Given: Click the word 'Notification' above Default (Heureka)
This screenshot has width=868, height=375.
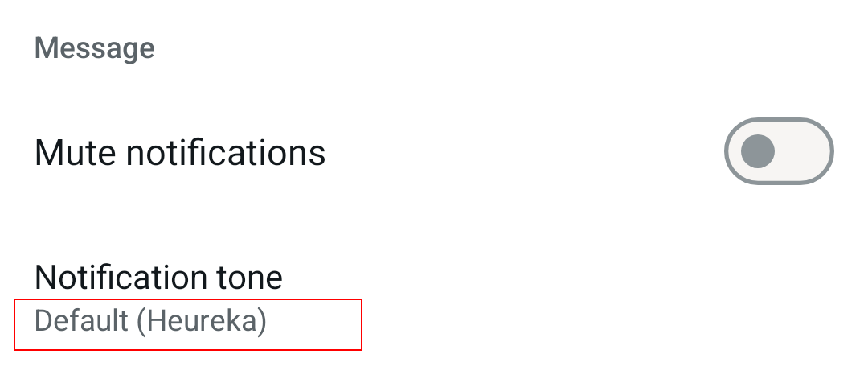Looking at the screenshot, I should (121, 278).
